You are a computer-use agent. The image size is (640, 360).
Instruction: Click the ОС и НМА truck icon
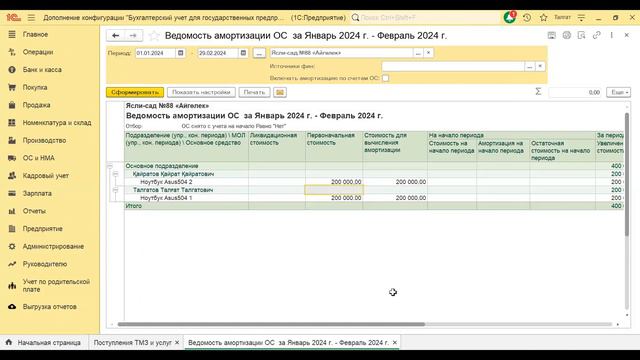(12, 158)
